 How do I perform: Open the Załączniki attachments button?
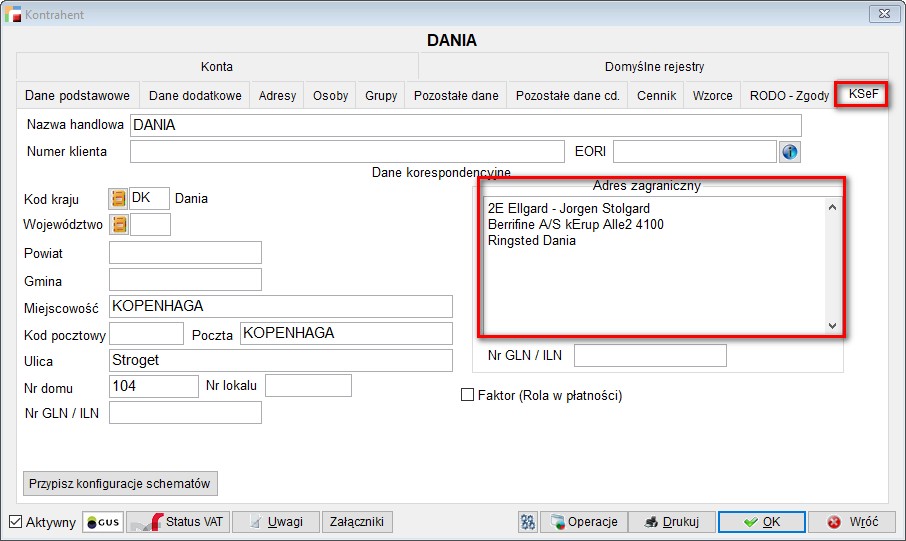(x=357, y=522)
